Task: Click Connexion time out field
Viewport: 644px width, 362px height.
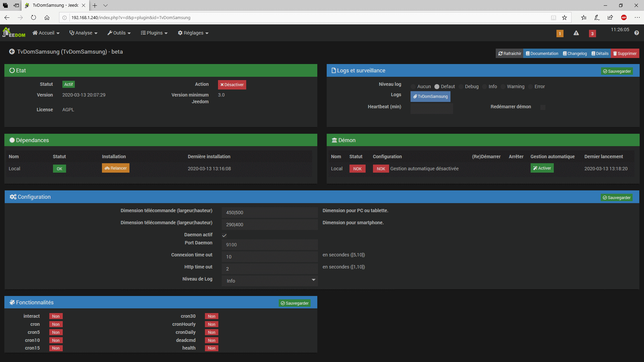Action: click(270, 256)
